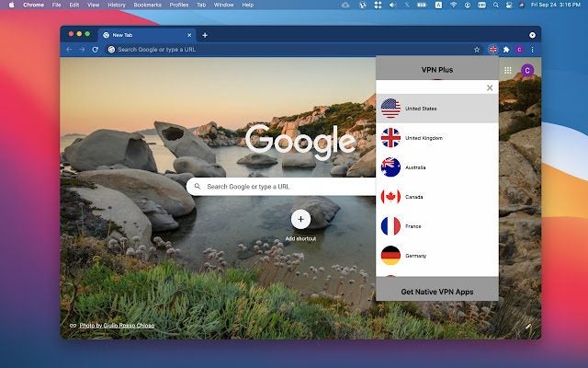The height and width of the screenshot is (368, 588).
Task: Click the Google search box on page
Action: tap(281, 186)
